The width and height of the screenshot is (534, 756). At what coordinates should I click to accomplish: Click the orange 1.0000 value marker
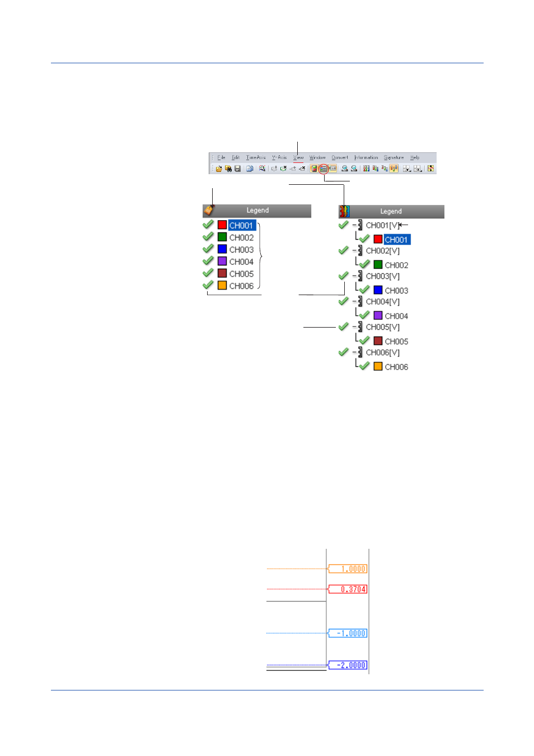tap(348, 569)
